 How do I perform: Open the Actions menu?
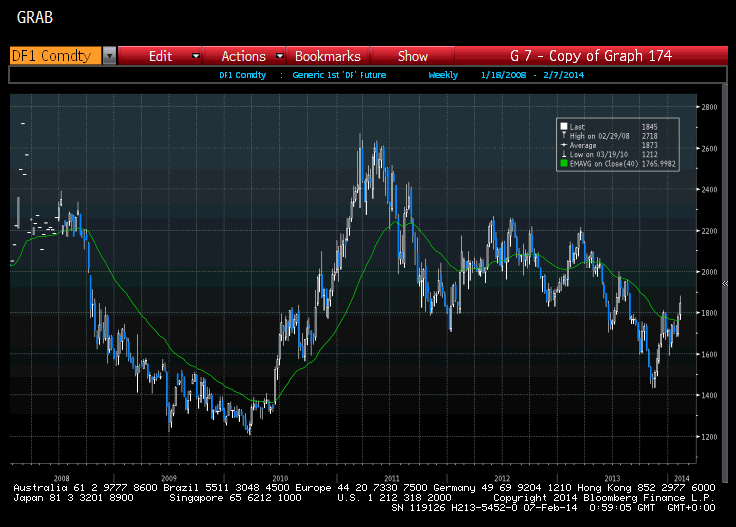(243, 56)
